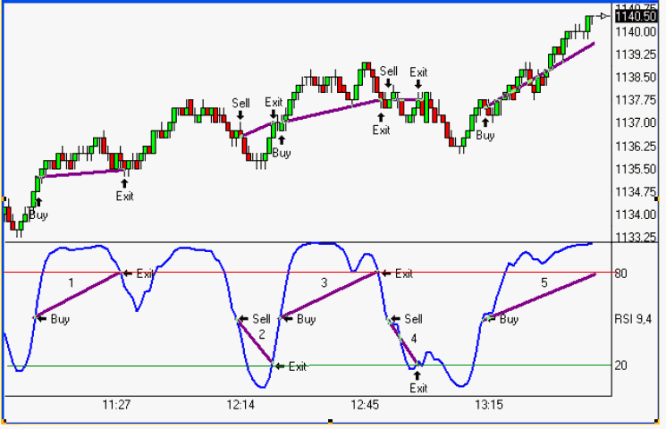
Task: Click the trade 5 number label on RSI
Action: click(544, 283)
